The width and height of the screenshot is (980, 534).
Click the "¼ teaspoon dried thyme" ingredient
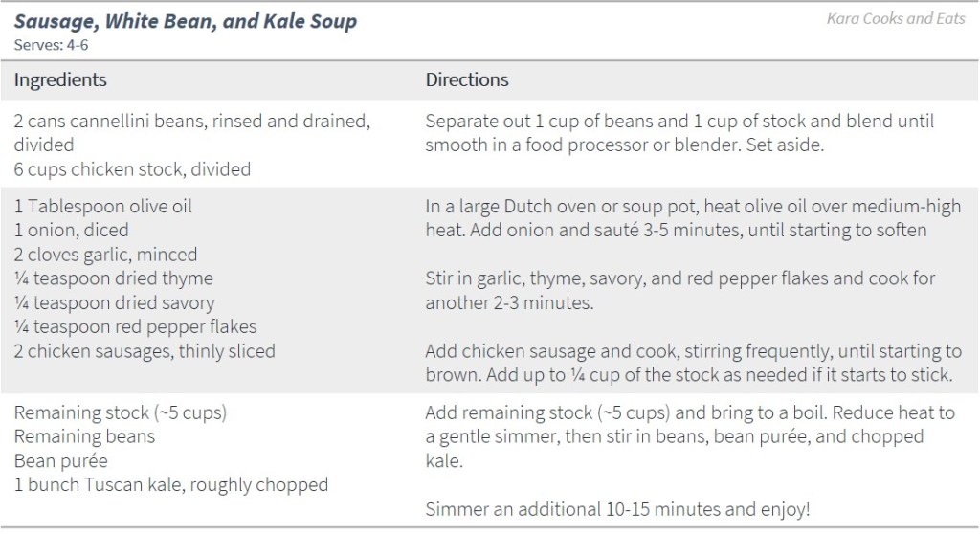[113, 278]
